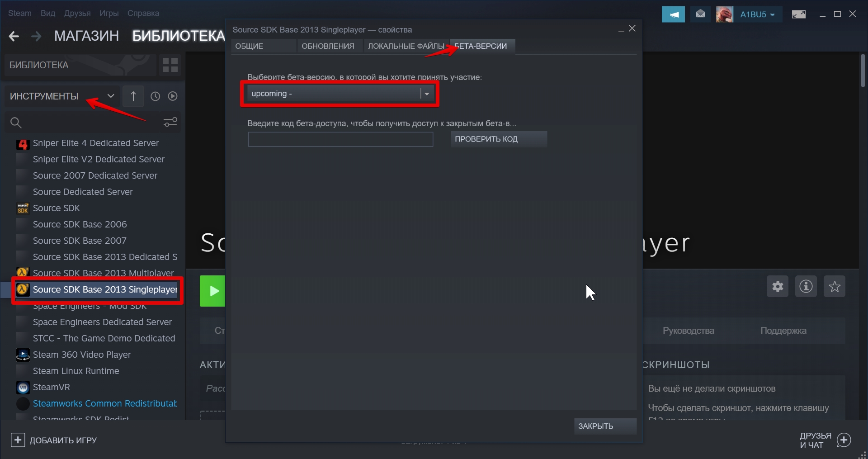Open advanced filter sliders icon
Screen dimensions: 868x459
[170, 122]
